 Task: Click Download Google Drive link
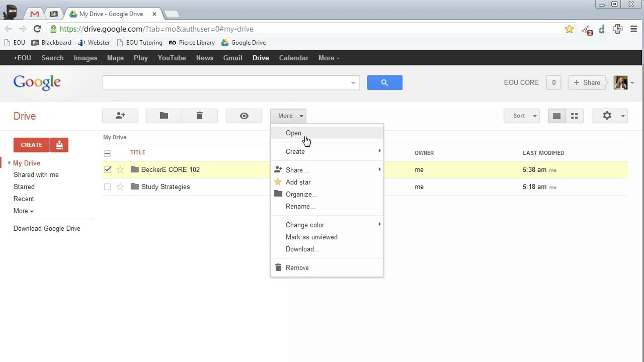(x=47, y=228)
